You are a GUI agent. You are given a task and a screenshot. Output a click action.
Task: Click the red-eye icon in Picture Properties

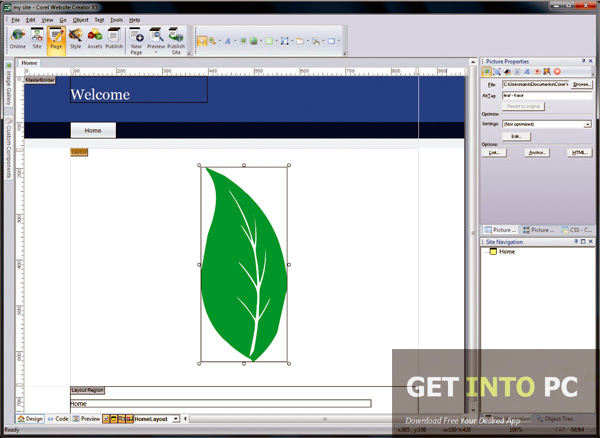[537, 71]
